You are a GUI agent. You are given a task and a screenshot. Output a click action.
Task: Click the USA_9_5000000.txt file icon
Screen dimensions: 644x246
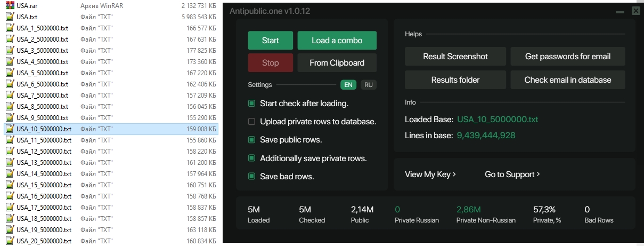[10, 117]
